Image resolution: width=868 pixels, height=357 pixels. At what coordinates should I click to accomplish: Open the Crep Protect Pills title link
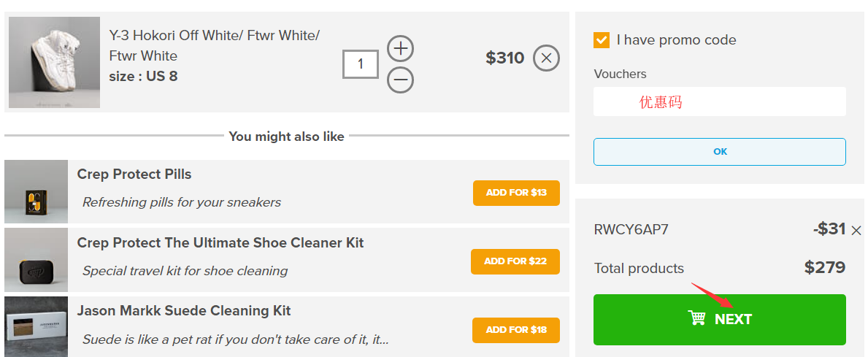click(134, 174)
